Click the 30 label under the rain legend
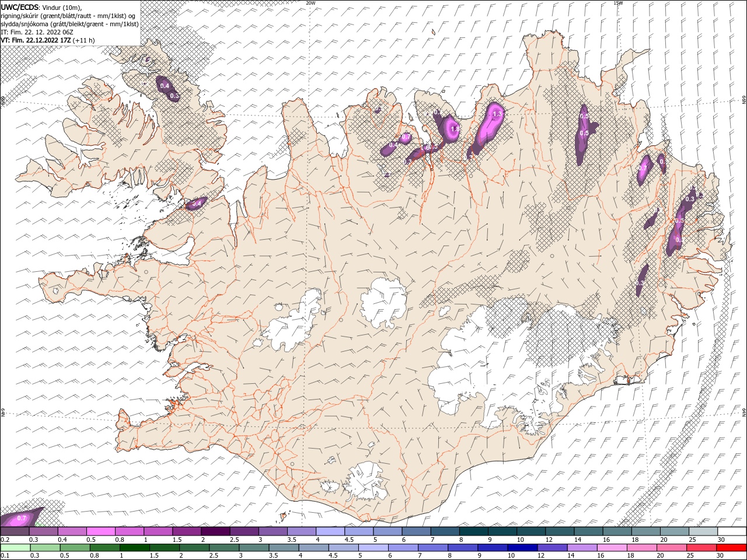Image resolution: width=747 pixels, height=560 pixels. tap(721, 556)
